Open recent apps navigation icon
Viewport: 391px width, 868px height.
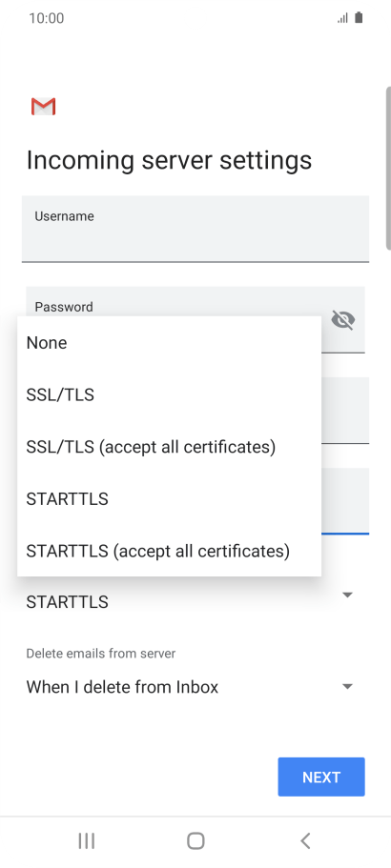(87, 841)
